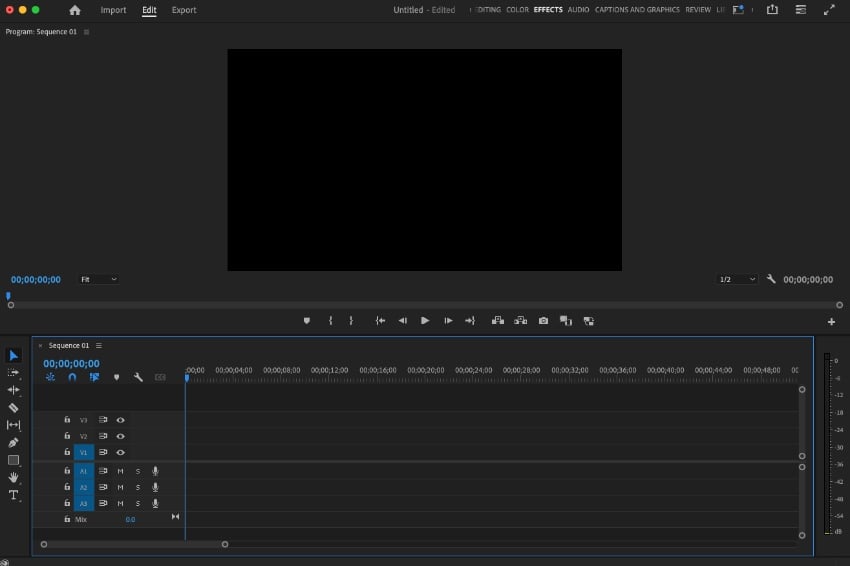Toggle V1 track targeting
Viewport: 850px width, 566px height.
83,453
